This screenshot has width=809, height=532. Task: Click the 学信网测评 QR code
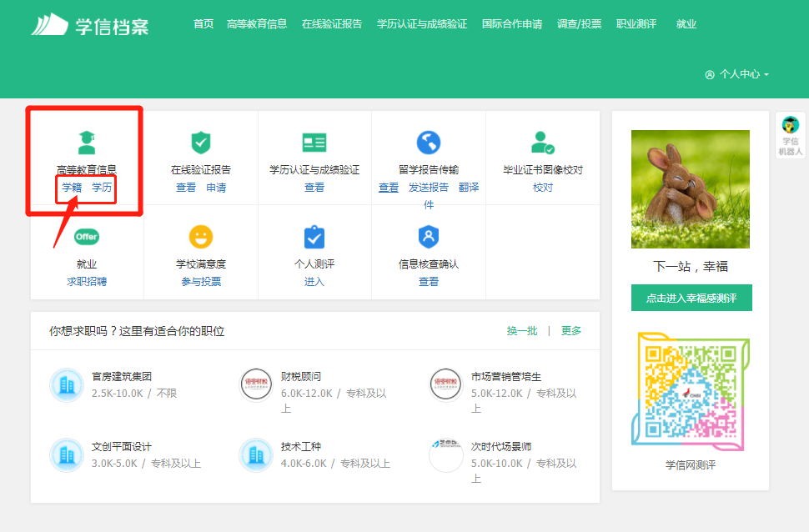691,392
